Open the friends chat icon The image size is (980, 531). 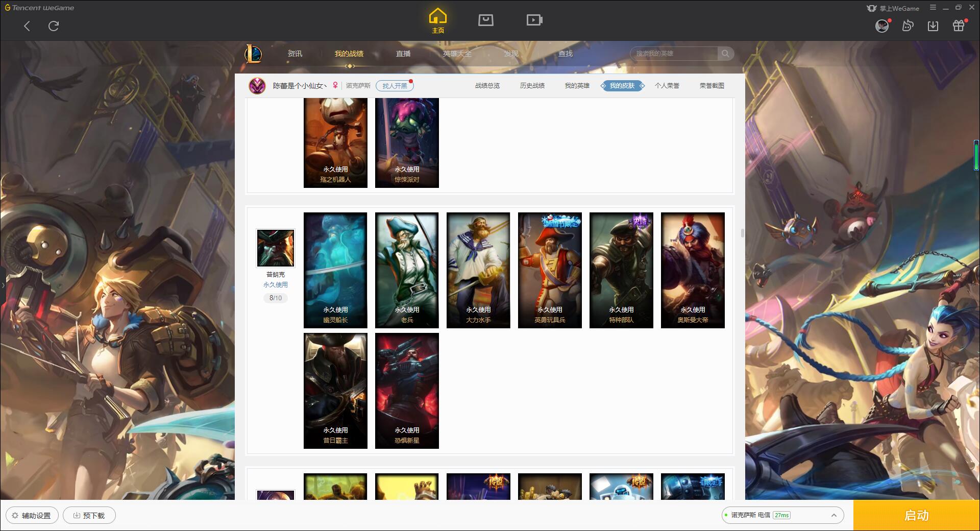pos(908,26)
